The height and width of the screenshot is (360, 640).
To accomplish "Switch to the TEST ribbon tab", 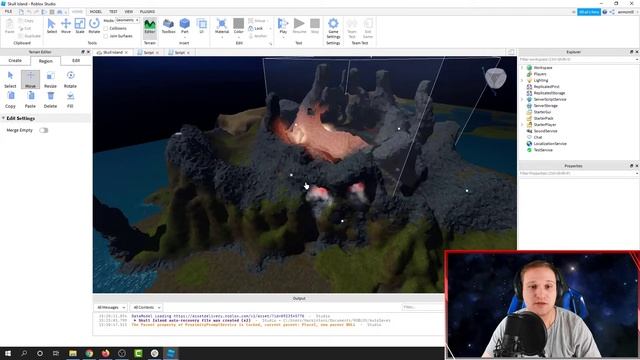I will [x=113, y=12].
